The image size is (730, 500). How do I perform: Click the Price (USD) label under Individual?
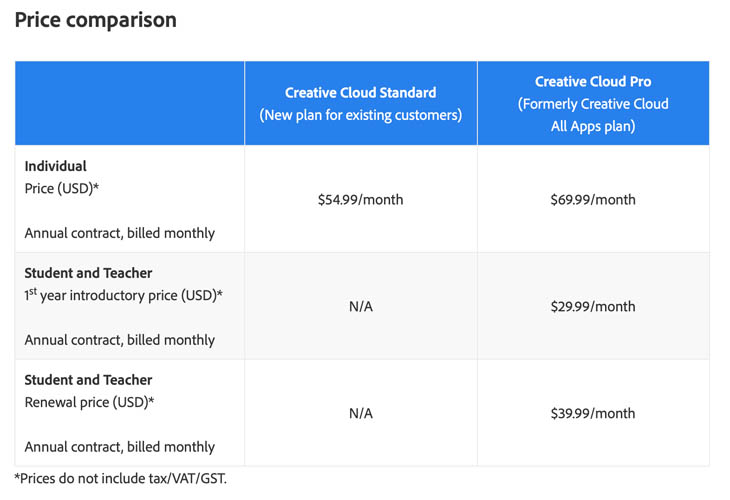tap(61, 189)
